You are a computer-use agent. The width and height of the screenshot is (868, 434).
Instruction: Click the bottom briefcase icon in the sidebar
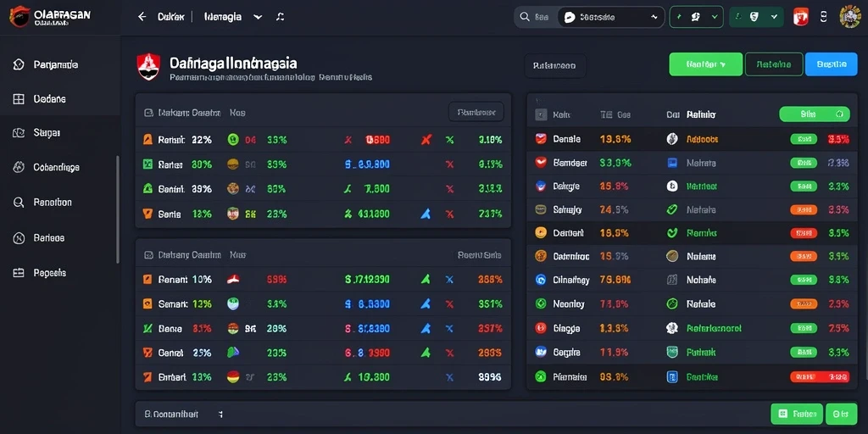19,272
